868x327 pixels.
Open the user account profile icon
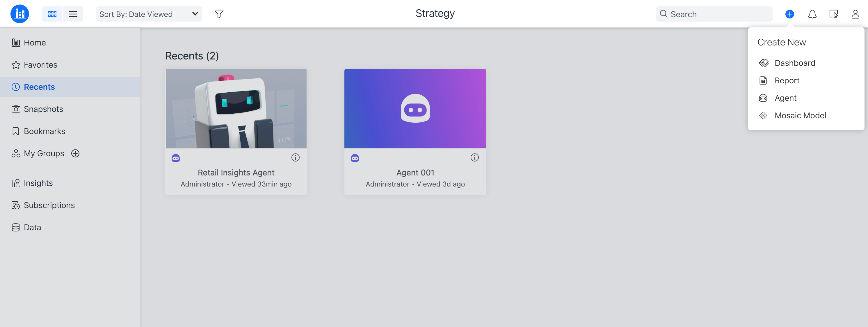(855, 14)
